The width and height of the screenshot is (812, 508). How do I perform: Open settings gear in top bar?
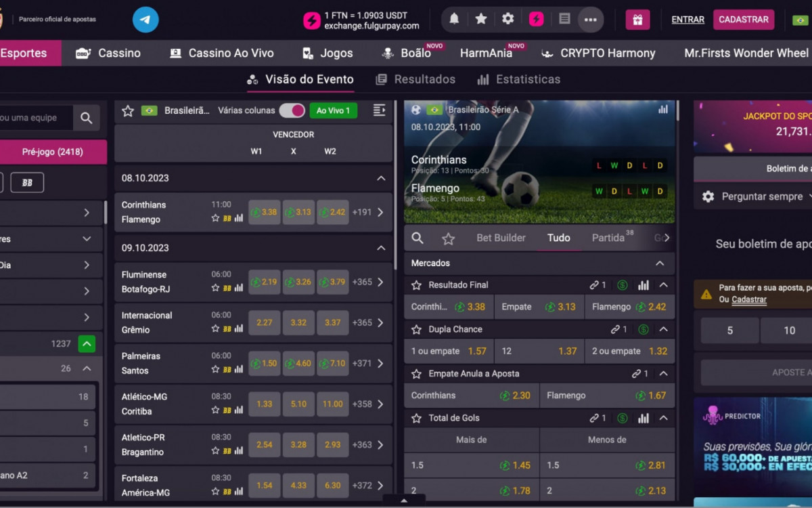coord(508,19)
